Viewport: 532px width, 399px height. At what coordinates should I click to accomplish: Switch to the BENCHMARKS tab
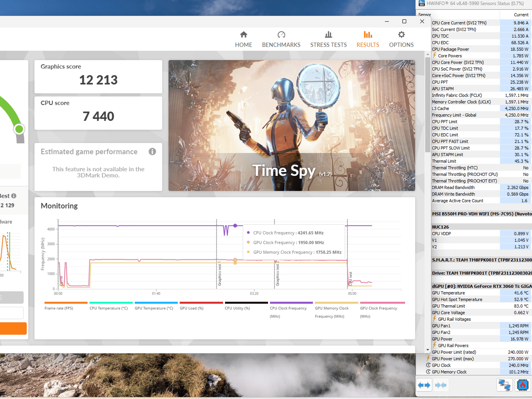tap(281, 39)
